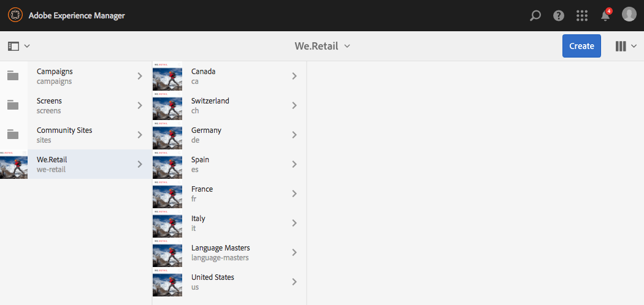
Task: Expand the Language Masters chevron
Action: tap(294, 252)
